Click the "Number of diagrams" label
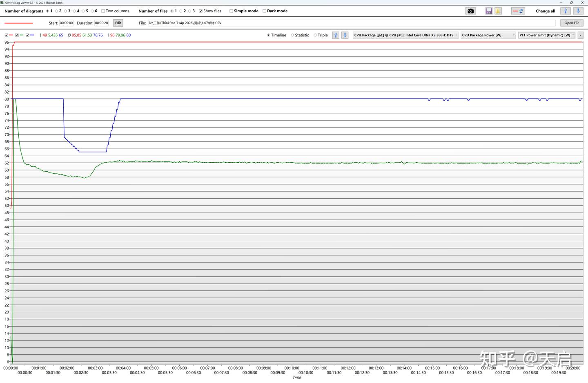This screenshot has height=383, width=588. pyautogui.click(x=24, y=11)
